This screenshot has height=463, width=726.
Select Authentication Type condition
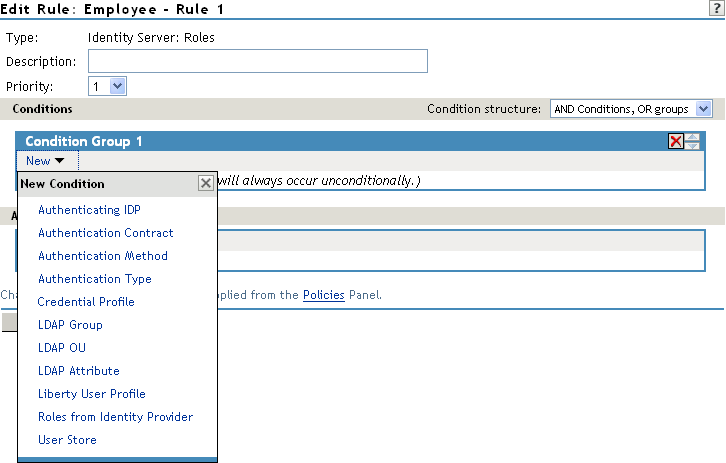click(95, 279)
